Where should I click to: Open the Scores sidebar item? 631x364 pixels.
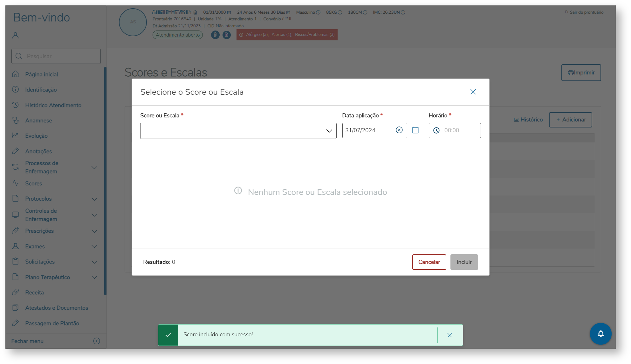33,183
